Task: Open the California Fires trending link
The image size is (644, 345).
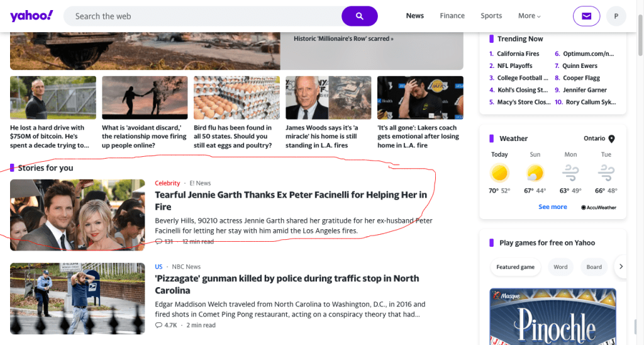Action: (518, 54)
